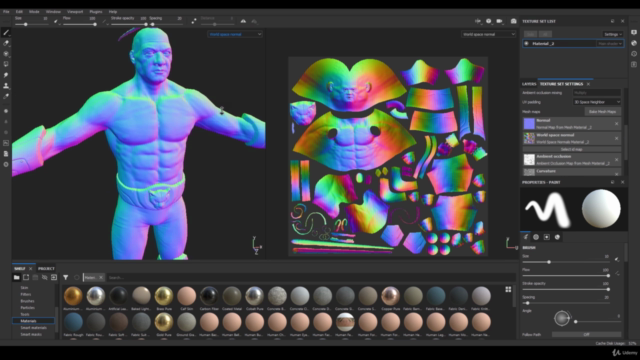Toggle the Solo button in Texture Set List
Viewport: 640px width, 360px height.
531,34
